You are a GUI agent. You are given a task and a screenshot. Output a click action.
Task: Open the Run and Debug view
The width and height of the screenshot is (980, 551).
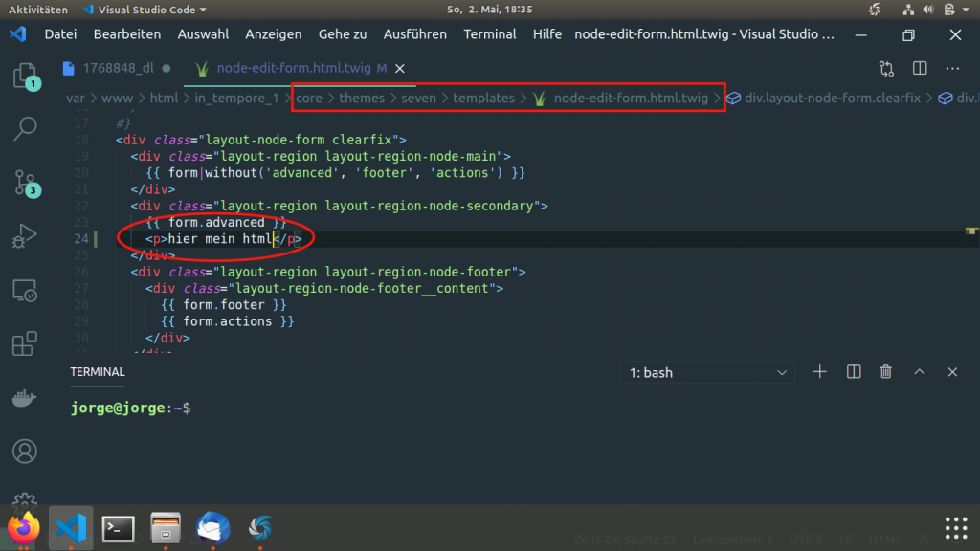coord(26,235)
